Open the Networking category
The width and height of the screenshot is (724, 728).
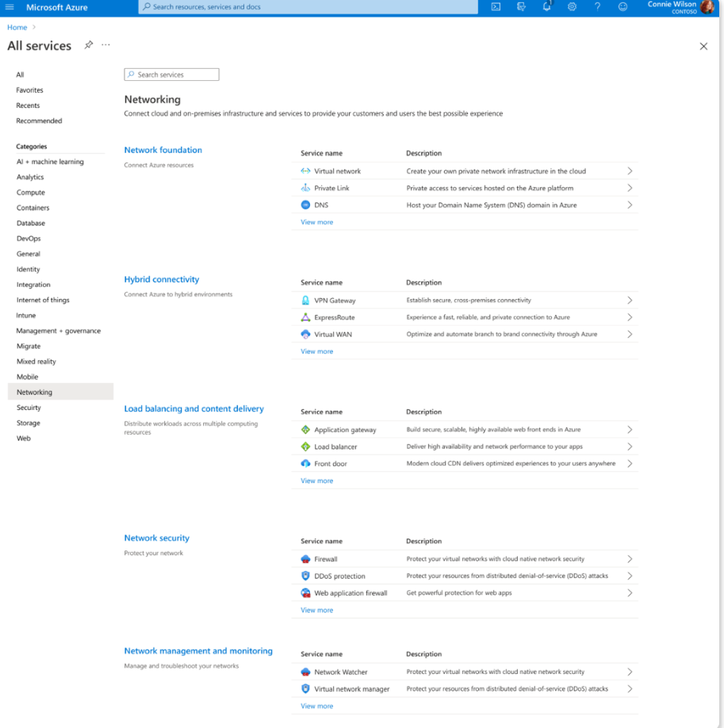point(60,392)
